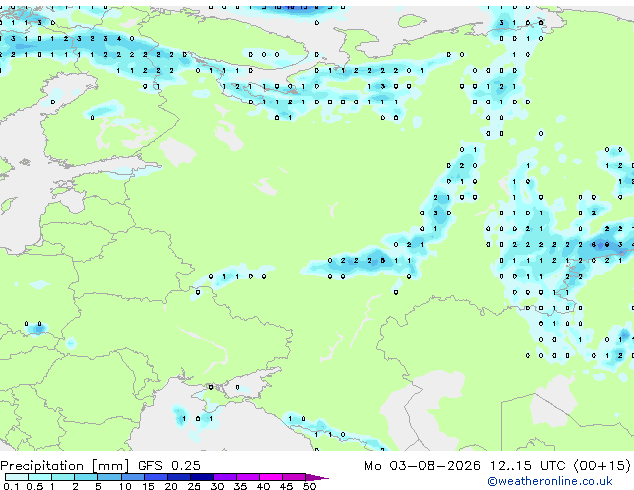Screen dimensions: 634x490
Task: Pick the magenta swatch between 40 and 45
Action: point(271,477)
